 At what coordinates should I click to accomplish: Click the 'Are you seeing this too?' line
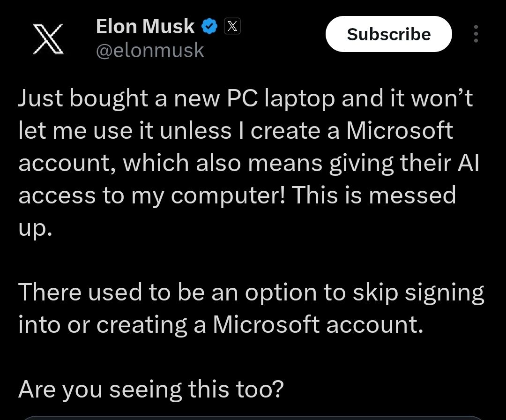(x=151, y=390)
